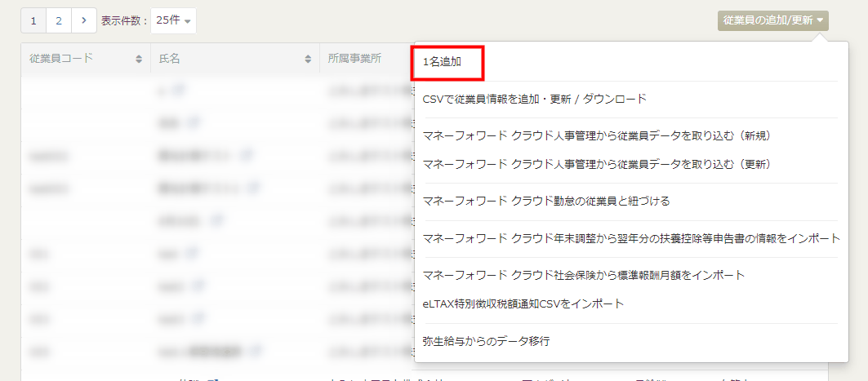Go to page 1 in pagination
This screenshot has height=381, width=868.
[x=33, y=20]
